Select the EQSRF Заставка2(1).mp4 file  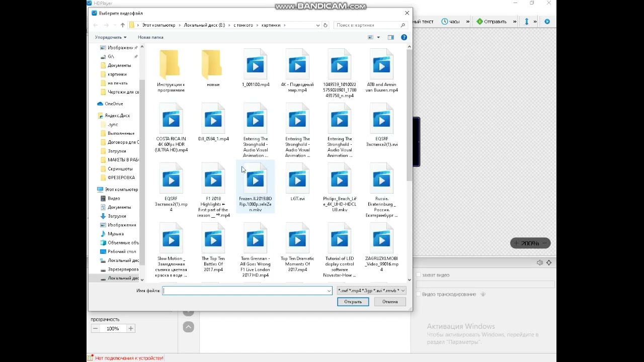(171, 188)
